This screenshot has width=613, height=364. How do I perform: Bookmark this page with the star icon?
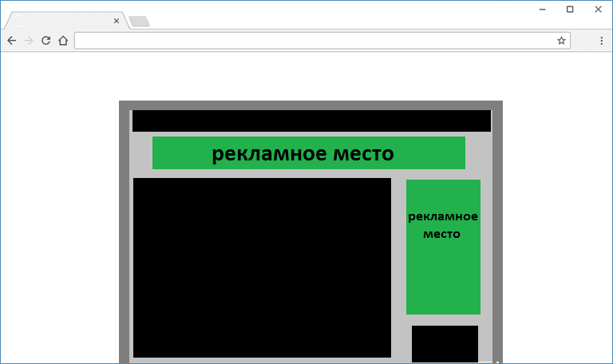click(561, 40)
